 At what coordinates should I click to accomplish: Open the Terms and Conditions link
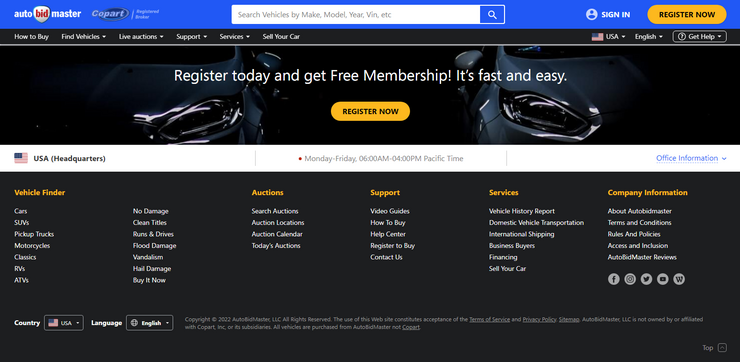[639, 222]
